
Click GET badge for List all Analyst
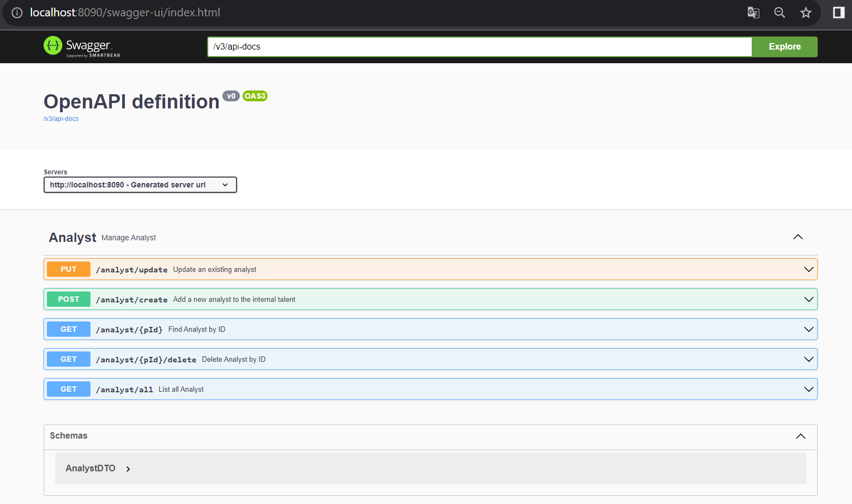click(69, 389)
